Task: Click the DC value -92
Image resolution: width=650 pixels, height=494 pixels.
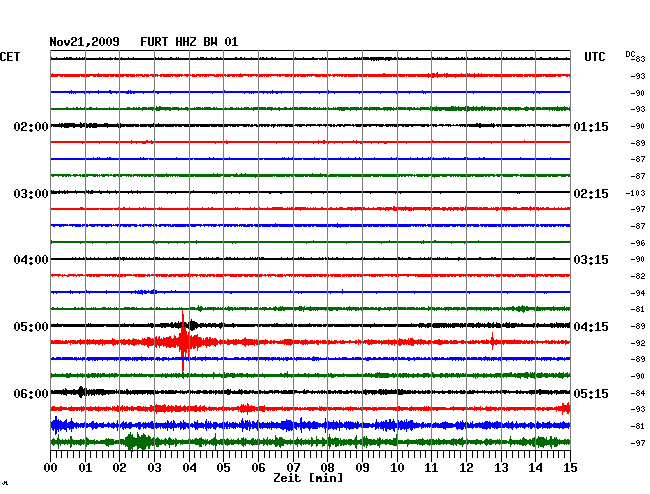Action: coord(638,343)
